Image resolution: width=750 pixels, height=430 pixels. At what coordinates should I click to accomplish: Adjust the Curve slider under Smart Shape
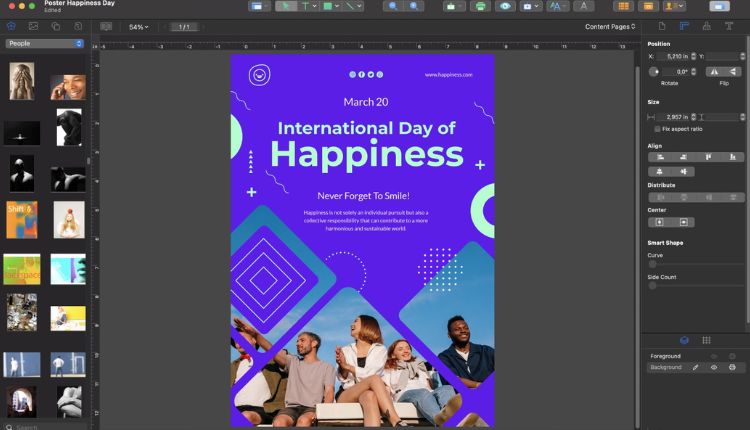[x=653, y=264]
